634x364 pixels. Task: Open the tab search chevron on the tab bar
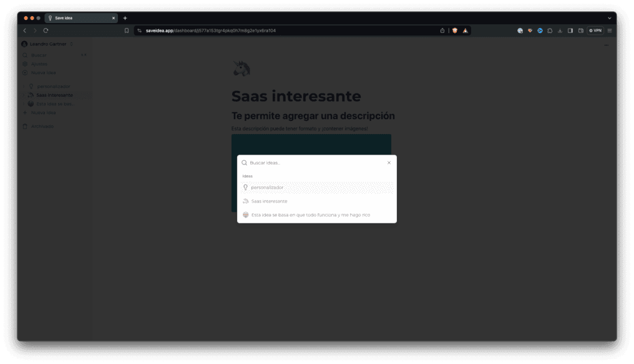click(x=609, y=17)
